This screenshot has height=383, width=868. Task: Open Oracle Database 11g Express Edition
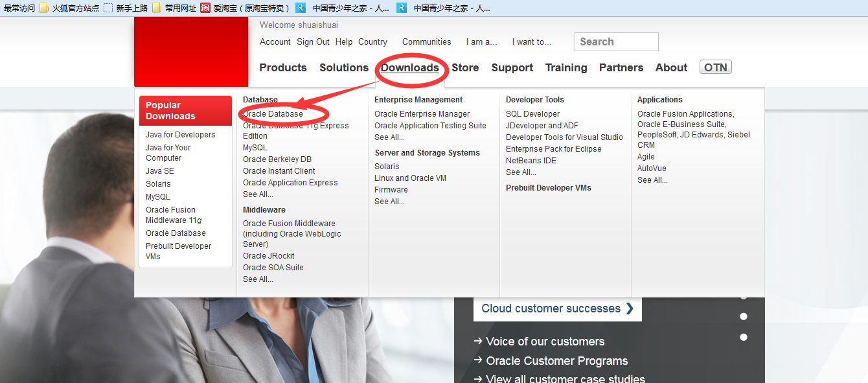coord(295,131)
